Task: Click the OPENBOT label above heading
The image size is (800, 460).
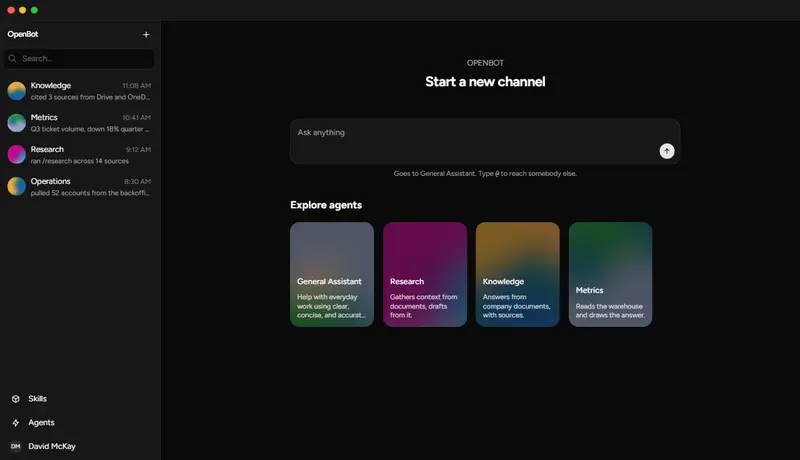Action: point(485,63)
